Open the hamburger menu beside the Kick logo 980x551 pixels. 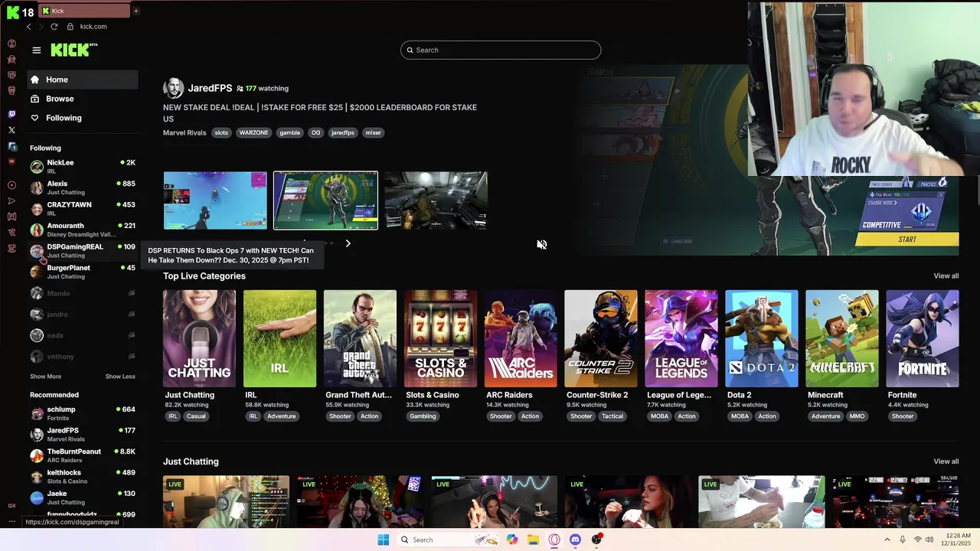(x=36, y=50)
